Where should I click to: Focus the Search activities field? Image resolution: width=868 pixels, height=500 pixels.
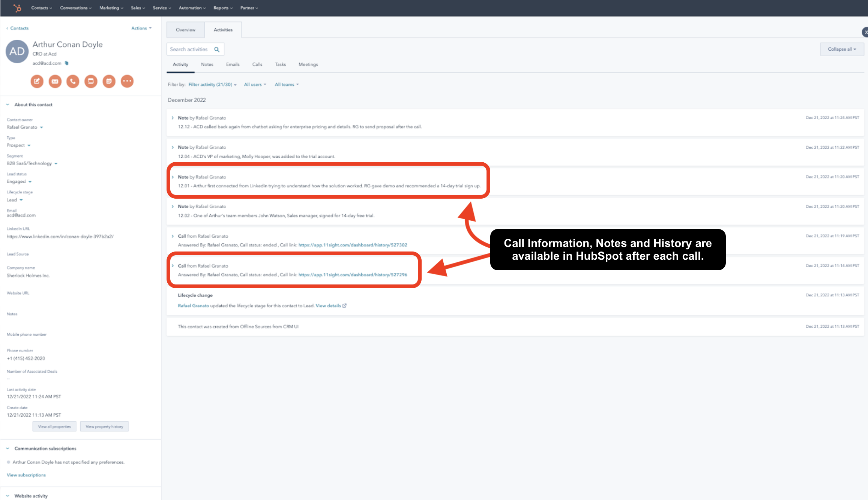195,49
